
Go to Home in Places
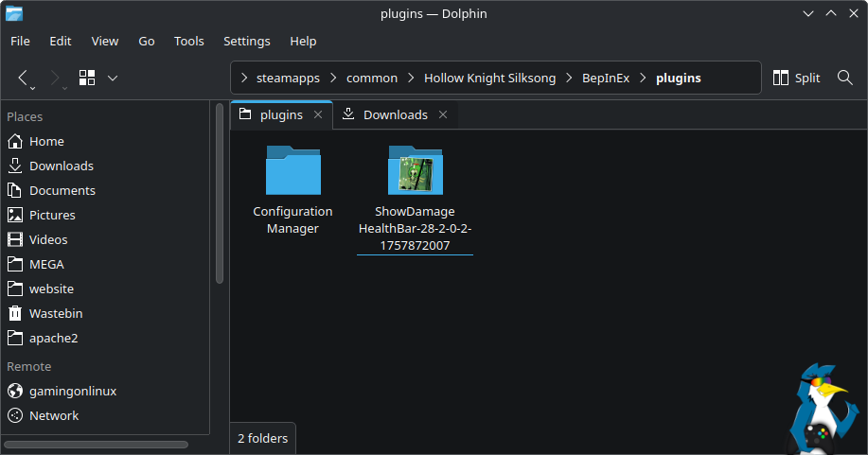click(x=46, y=141)
